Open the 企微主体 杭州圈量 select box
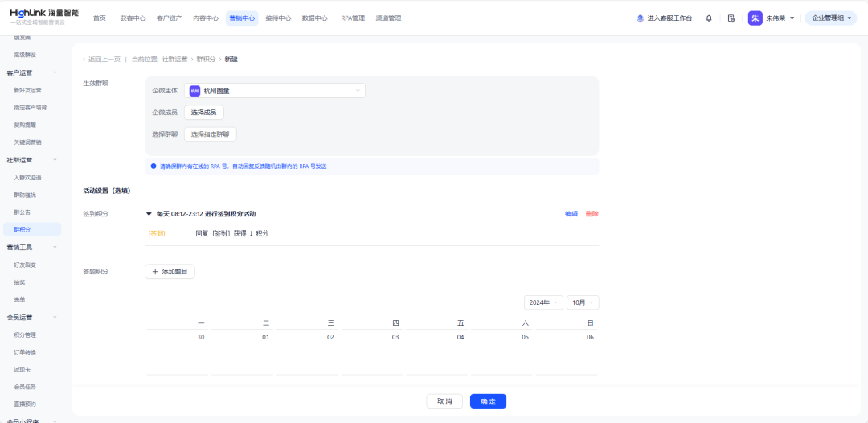 coord(275,91)
